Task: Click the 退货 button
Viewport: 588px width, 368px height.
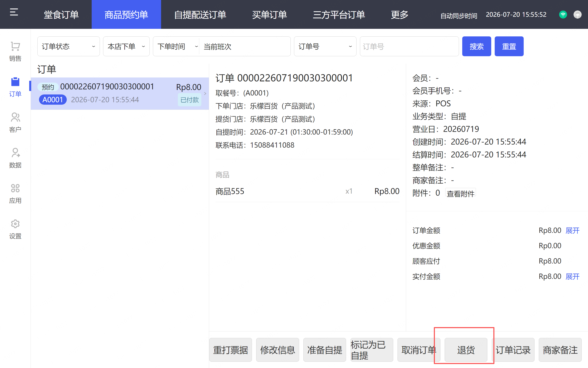Action: (466, 350)
